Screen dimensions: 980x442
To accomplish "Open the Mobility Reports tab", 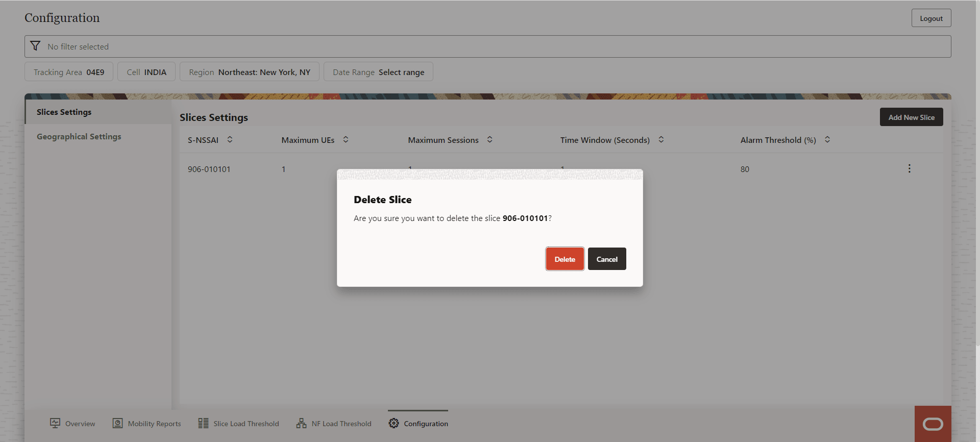I will click(146, 424).
